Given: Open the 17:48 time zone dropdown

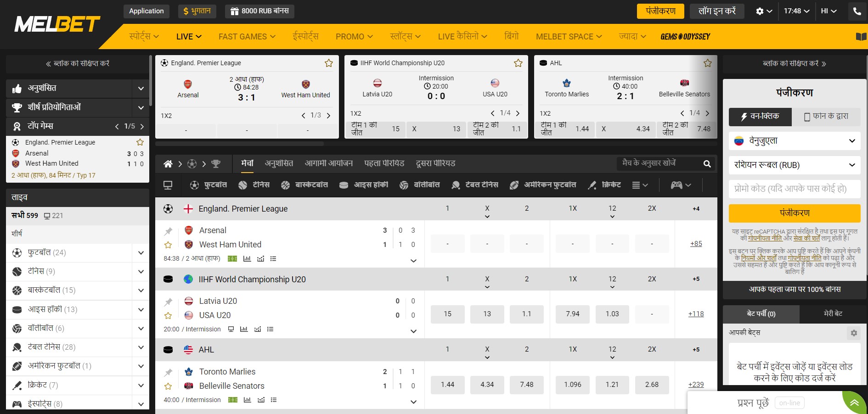Looking at the screenshot, I should click(796, 11).
